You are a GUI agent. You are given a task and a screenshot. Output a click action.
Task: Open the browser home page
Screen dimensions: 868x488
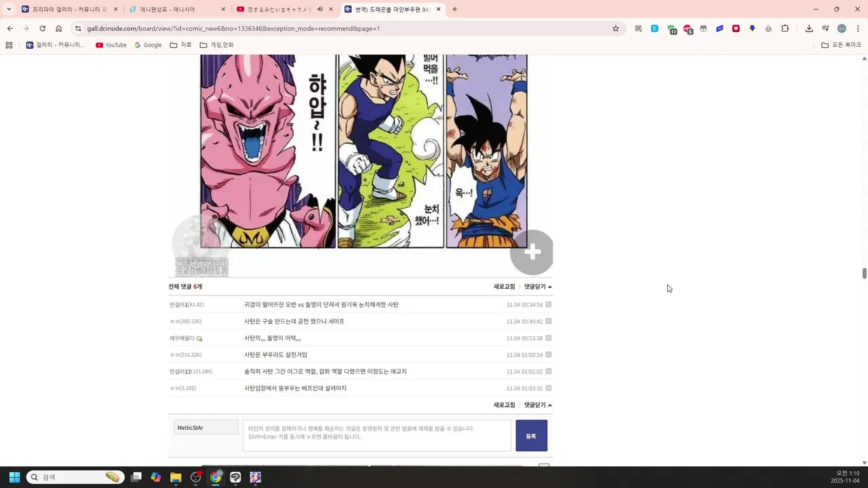coord(58,28)
